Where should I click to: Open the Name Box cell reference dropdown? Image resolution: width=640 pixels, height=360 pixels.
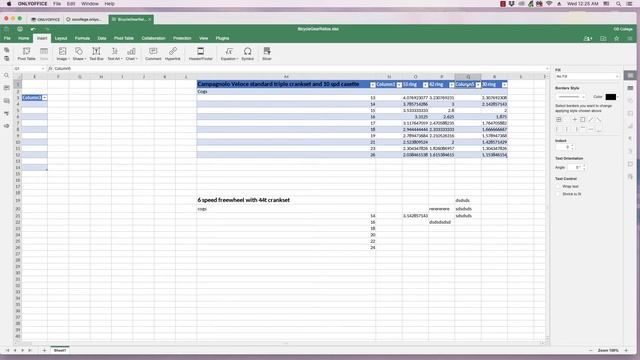(42, 69)
